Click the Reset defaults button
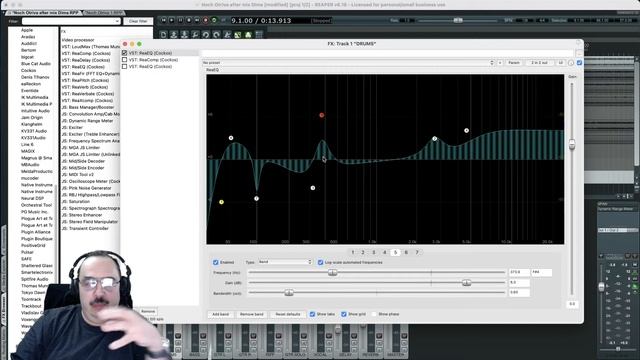 click(x=288, y=314)
